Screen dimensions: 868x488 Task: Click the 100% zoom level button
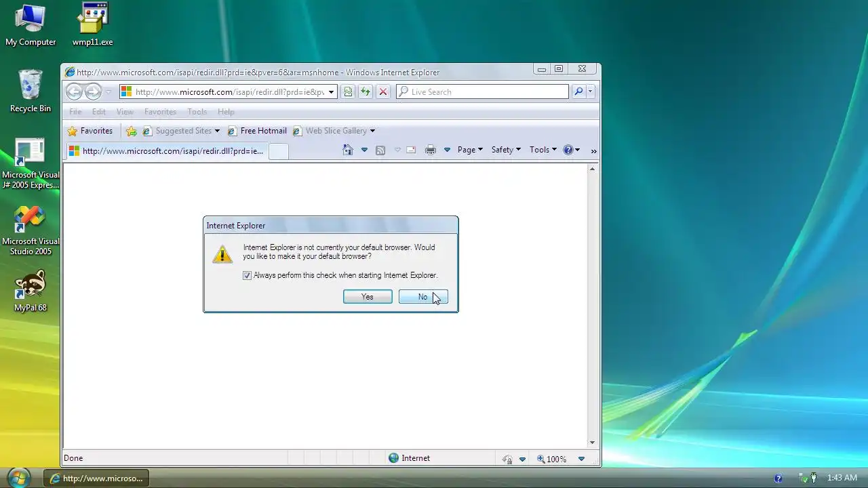click(551, 459)
